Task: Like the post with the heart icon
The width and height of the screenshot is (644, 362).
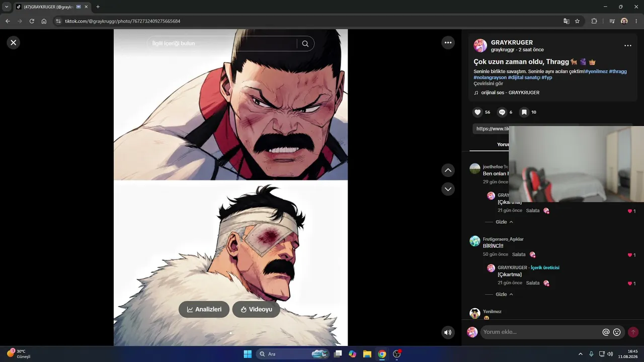Action: tap(477, 112)
